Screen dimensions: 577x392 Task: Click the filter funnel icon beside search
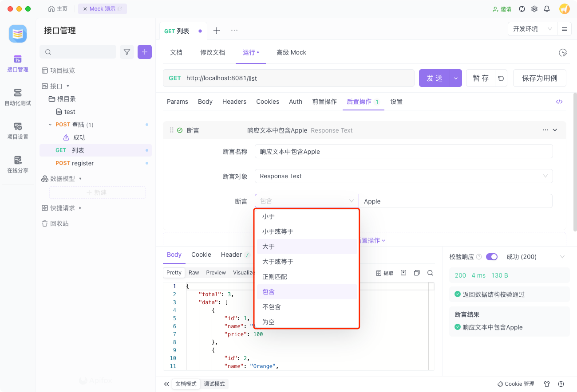[127, 52]
